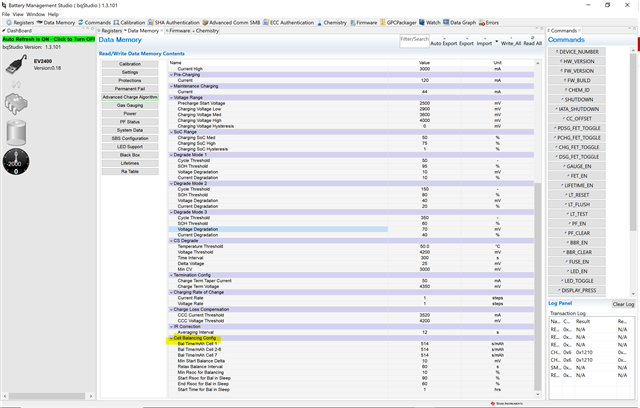Click the Clear Log button
The image size is (640, 408).
(623, 304)
